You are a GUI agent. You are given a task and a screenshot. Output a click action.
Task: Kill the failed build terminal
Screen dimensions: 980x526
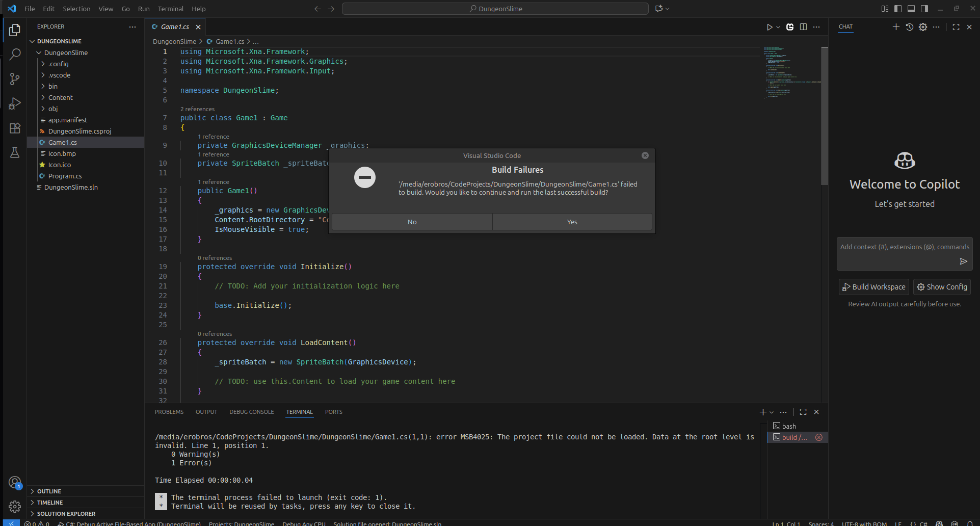[818, 437]
